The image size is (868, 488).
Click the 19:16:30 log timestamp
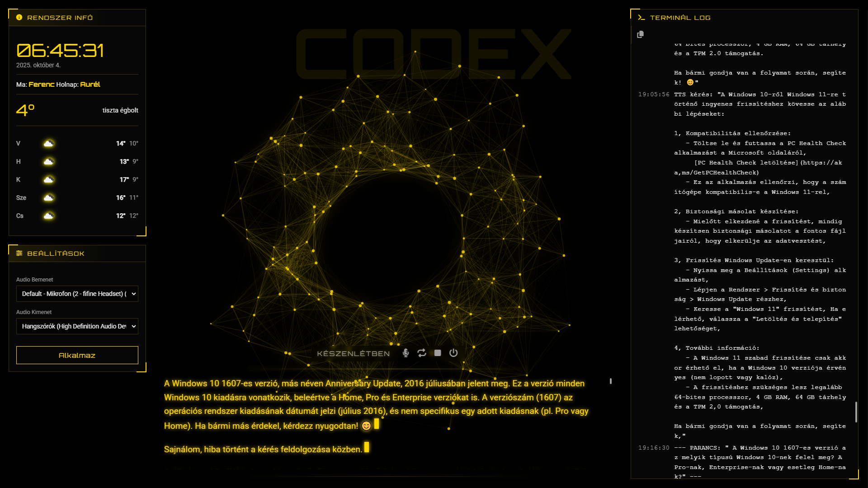tap(654, 448)
